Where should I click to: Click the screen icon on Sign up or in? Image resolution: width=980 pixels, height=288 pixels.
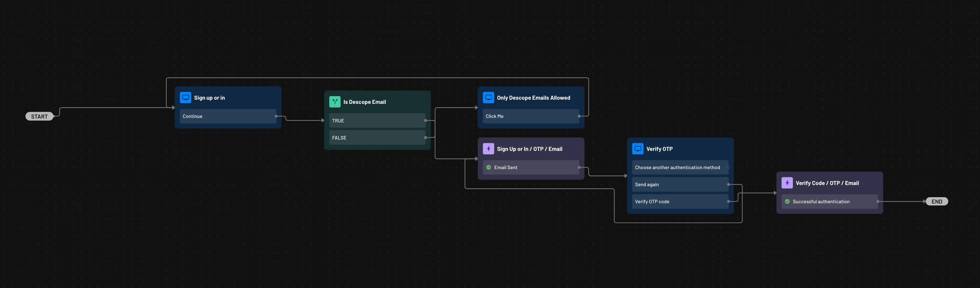click(x=185, y=97)
